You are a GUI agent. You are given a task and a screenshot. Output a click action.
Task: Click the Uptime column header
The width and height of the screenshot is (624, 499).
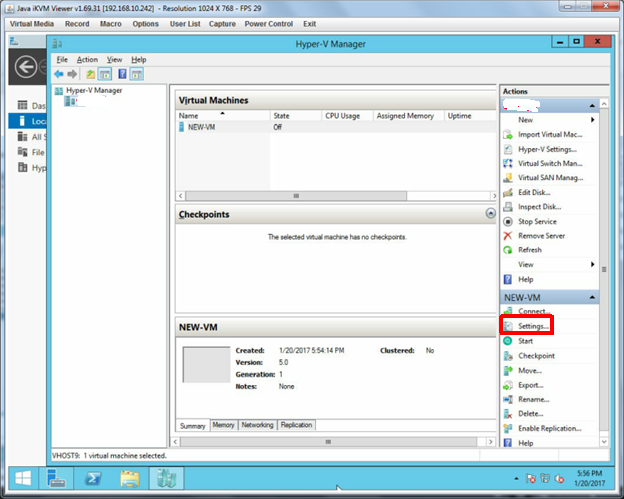(470, 116)
